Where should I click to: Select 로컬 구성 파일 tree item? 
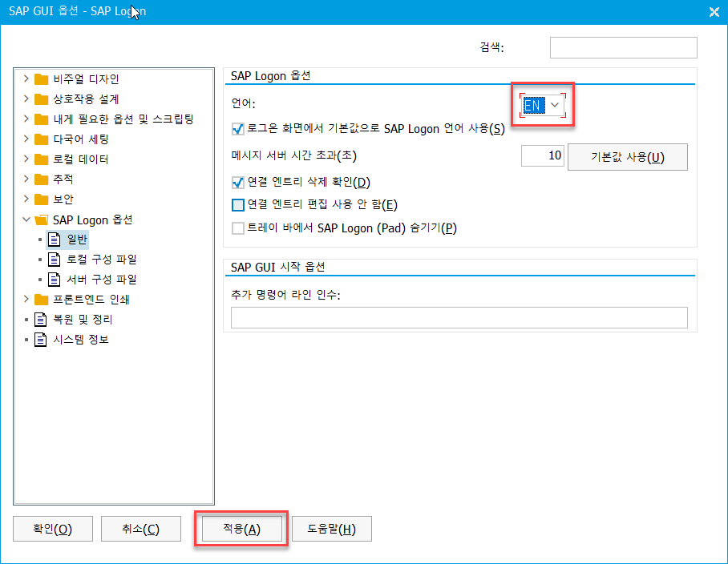[x=102, y=260]
